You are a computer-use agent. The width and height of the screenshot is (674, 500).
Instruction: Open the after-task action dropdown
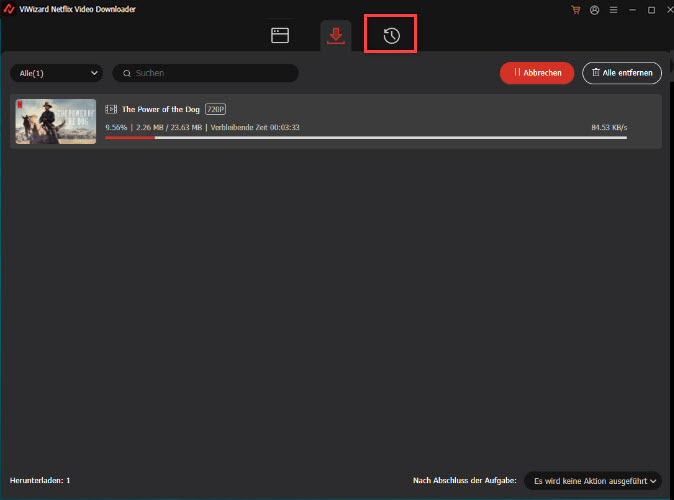tap(593, 481)
